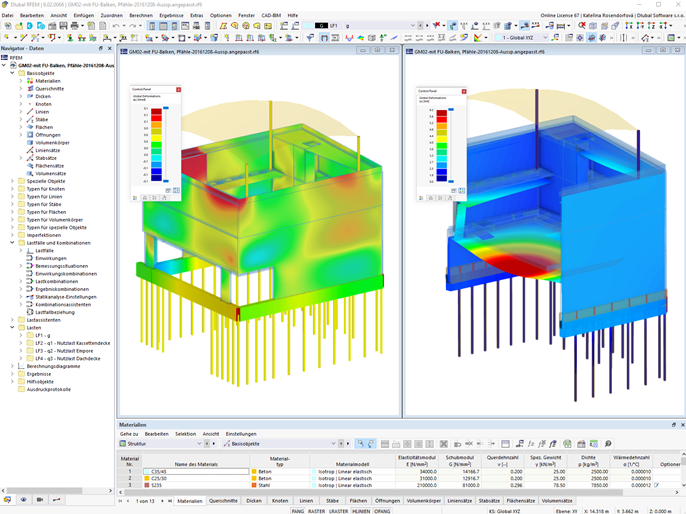This screenshot has height=514, width=686.
Task: Click the filter funnel icon in second toolbar
Action: 310,38
